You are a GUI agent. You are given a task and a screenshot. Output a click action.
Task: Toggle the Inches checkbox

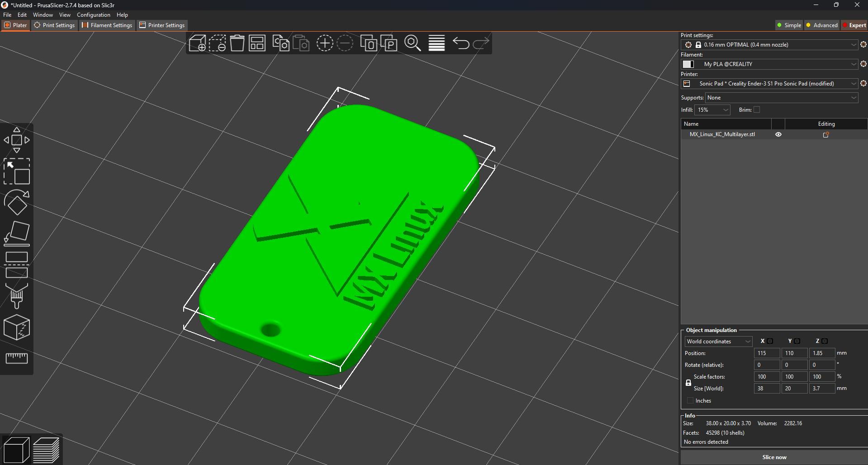(690, 400)
